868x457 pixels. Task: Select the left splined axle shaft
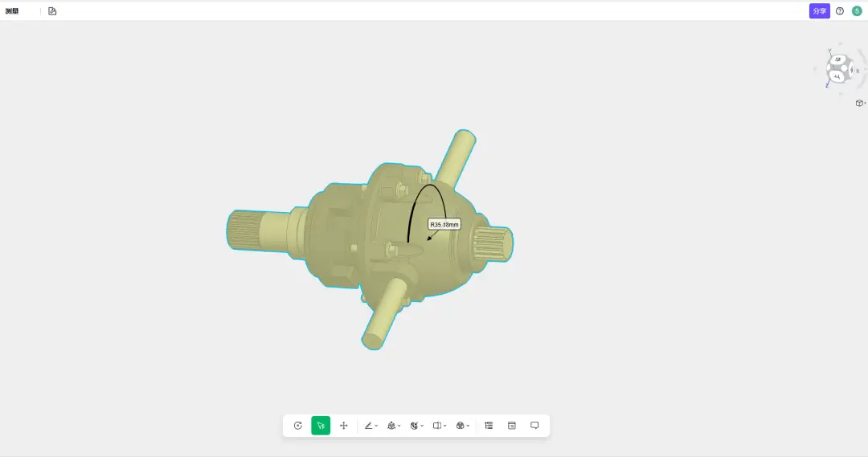point(260,230)
